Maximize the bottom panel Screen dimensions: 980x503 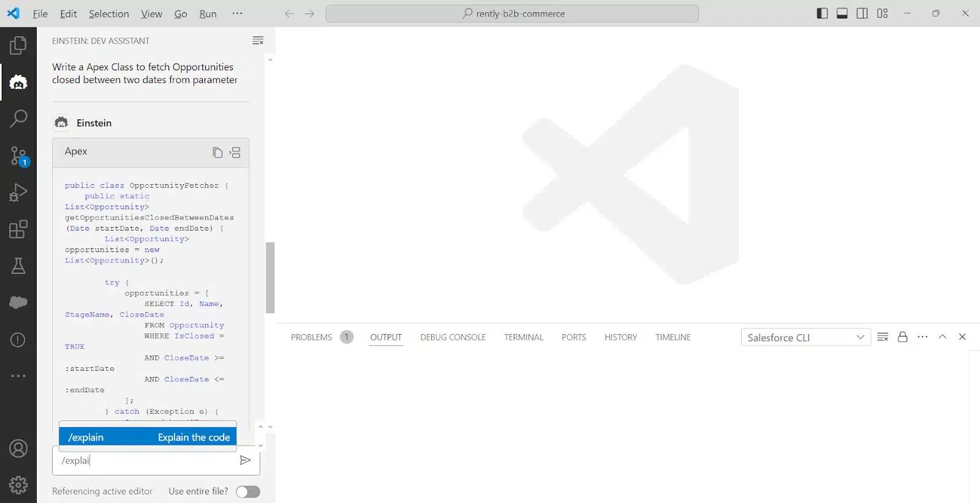943,337
